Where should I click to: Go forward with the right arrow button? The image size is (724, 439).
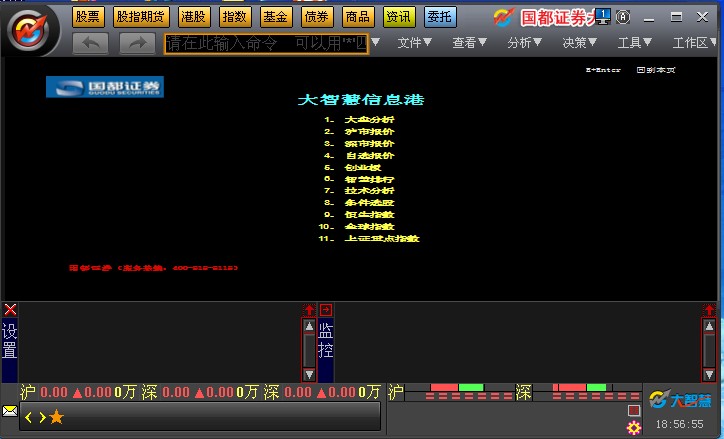[137, 43]
